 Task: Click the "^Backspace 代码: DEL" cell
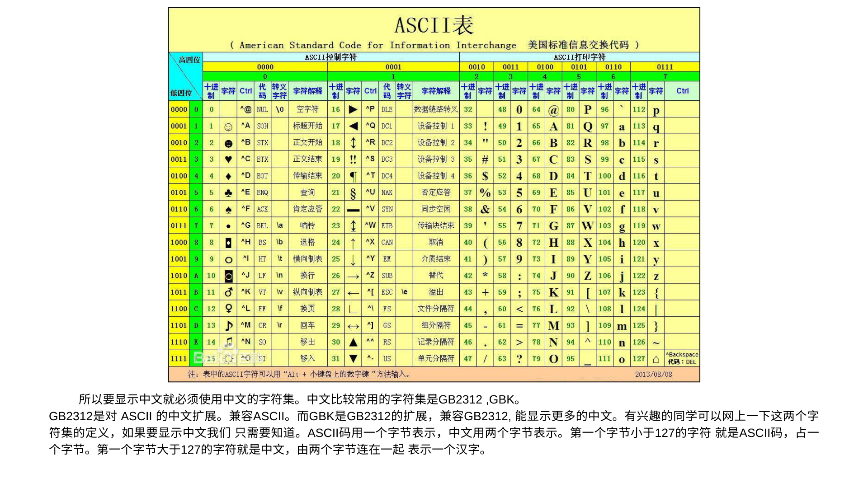point(682,358)
